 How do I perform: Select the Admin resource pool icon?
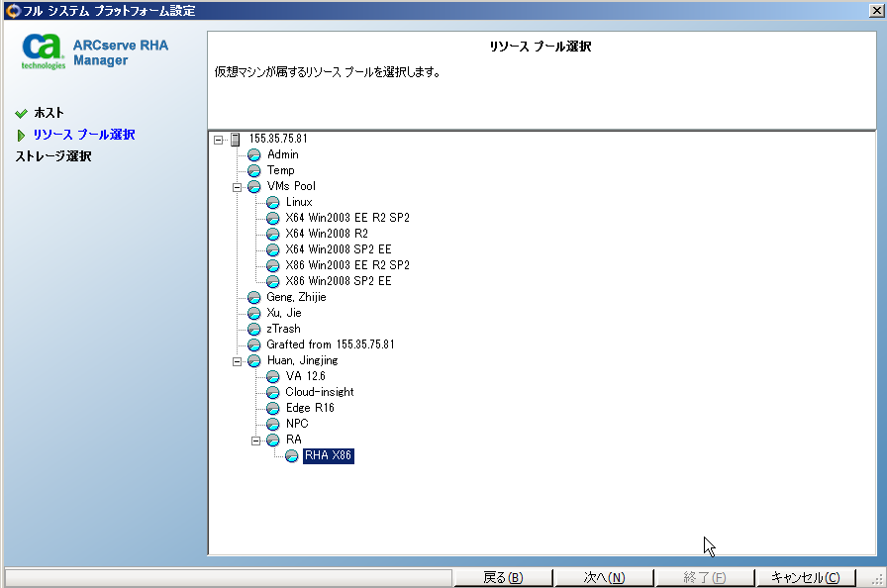pyautogui.click(x=254, y=154)
